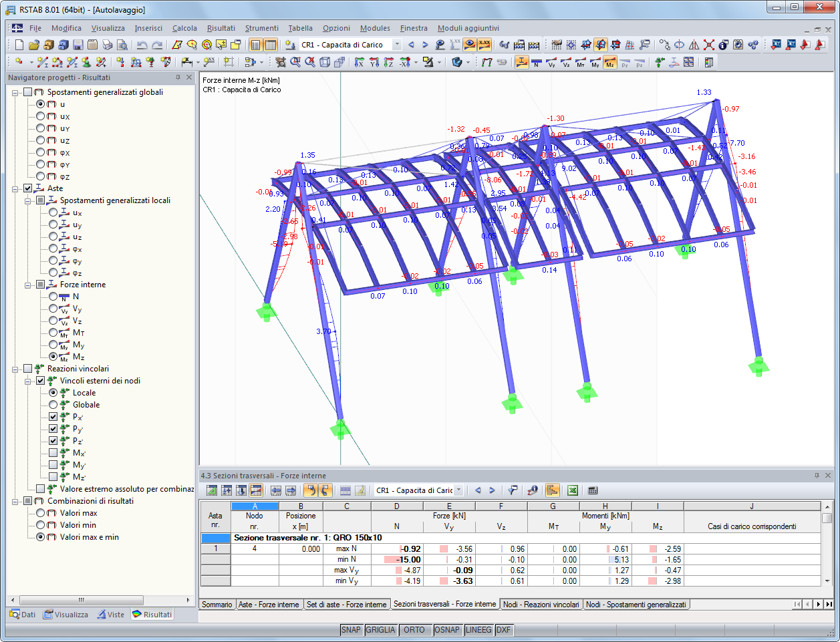Click the filter funnel icon in table toolbar
This screenshot has height=642, width=840.
pyautogui.click(x=513, y=490)
